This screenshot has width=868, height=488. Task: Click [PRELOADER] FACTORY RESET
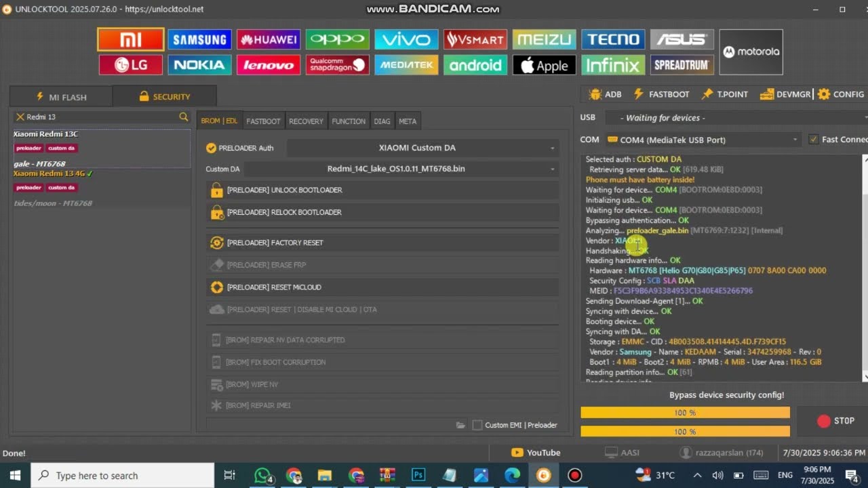pyautogui.click(x=382, y=243)
